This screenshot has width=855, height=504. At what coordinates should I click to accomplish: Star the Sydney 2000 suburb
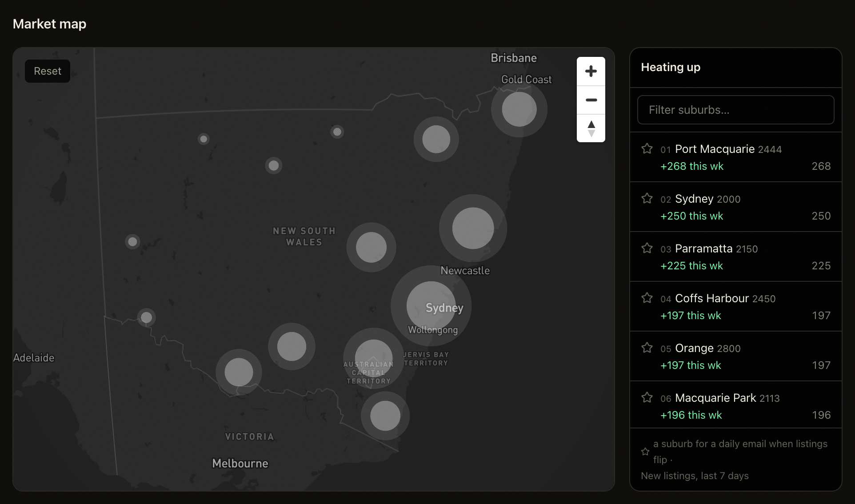point(647,198)
